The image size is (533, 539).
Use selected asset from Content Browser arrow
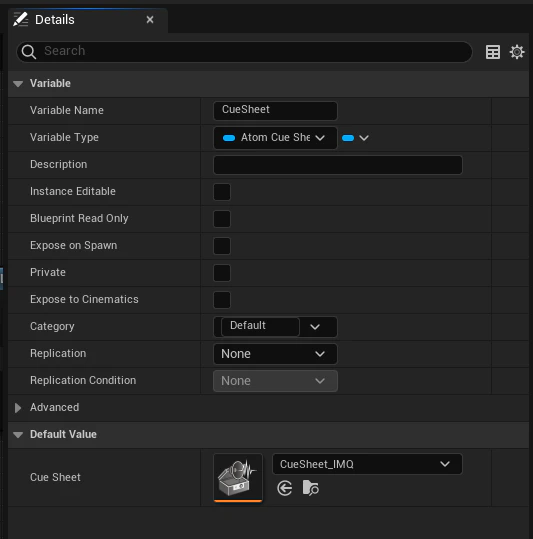point(285,488)
